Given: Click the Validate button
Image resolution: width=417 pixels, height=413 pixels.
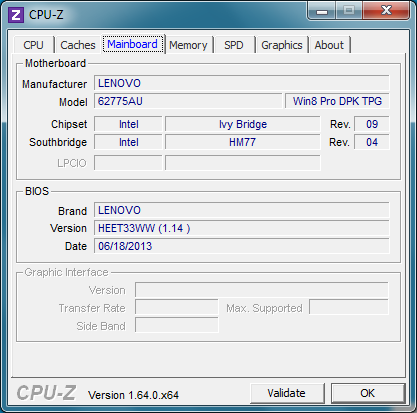Looking at the screenshot, I should coord(287,393).
